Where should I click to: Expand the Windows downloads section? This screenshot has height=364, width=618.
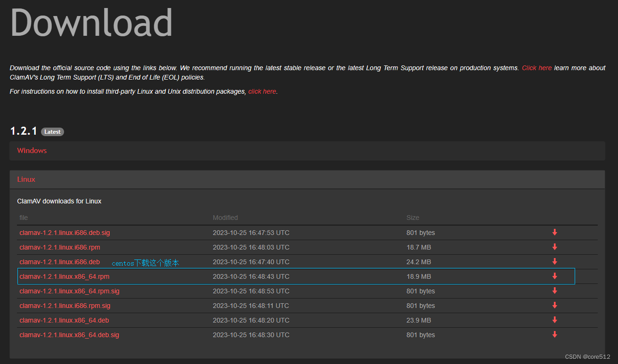click(307, 151)
